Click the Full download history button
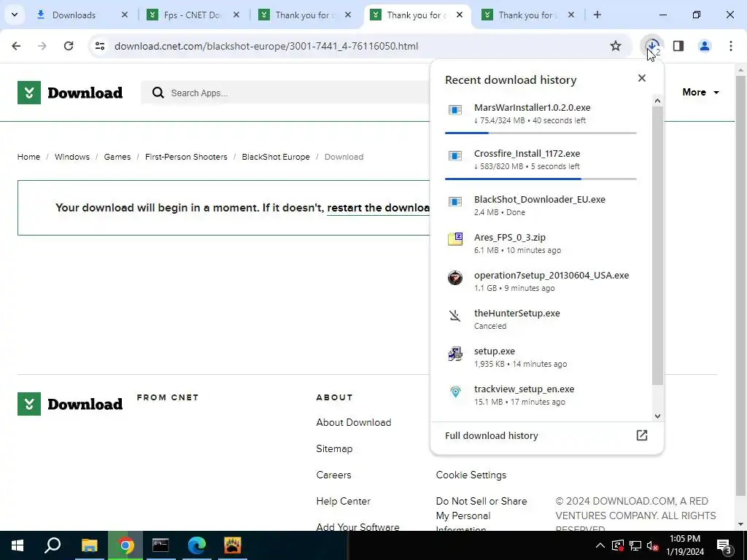 [x=546, y=435]
